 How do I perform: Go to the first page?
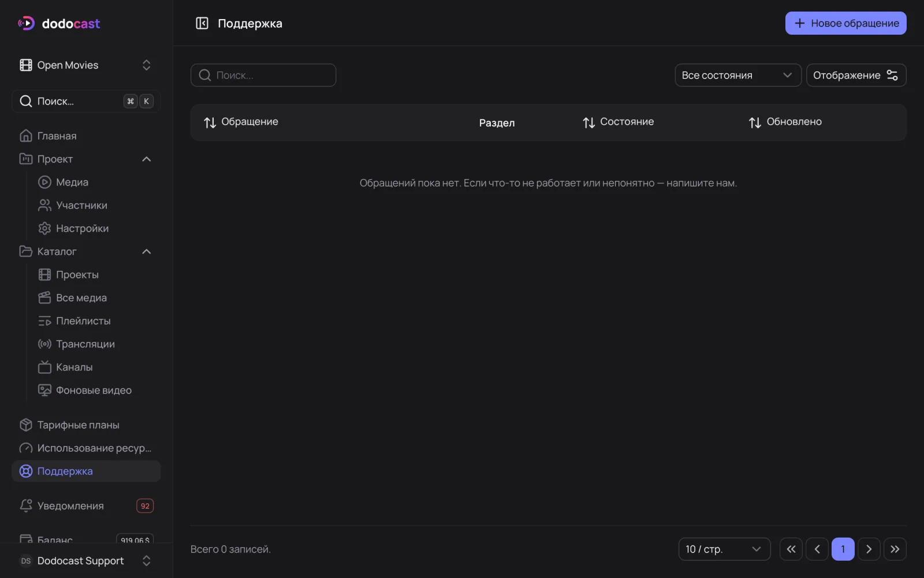click(791, 549)
